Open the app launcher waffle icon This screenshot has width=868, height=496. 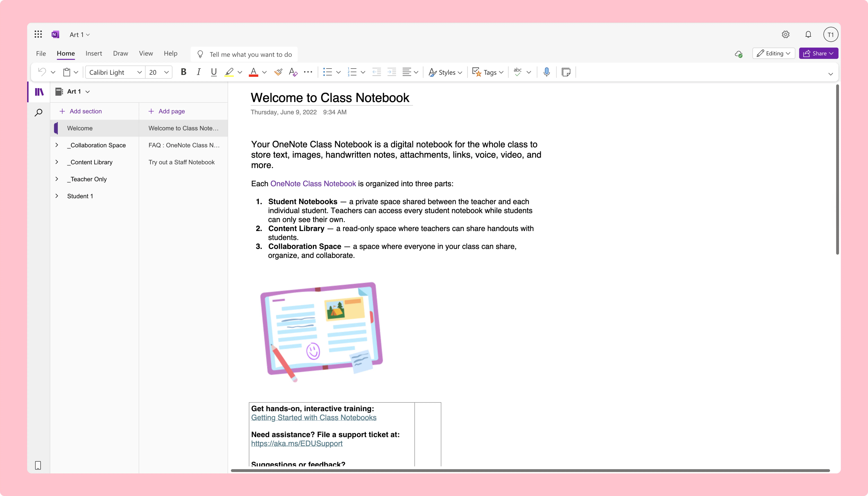38,34
